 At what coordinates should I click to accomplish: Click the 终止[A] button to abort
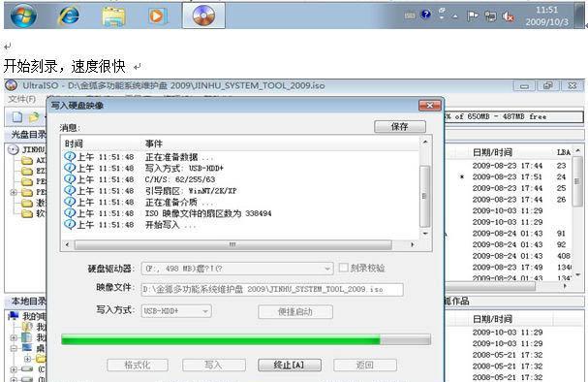point(289,365)
